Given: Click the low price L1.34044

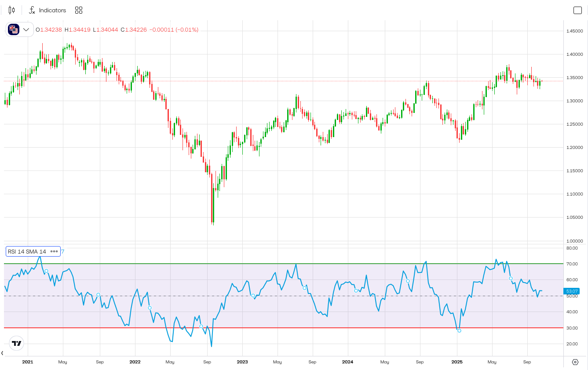Looking at the screenshot, I should (105, 30).
